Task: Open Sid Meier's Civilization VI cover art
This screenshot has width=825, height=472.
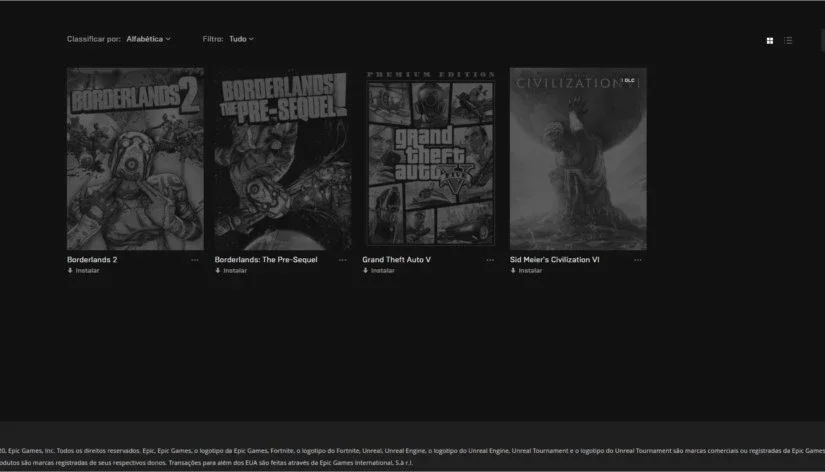Action: pyautogui.click(x=578, y=158)
